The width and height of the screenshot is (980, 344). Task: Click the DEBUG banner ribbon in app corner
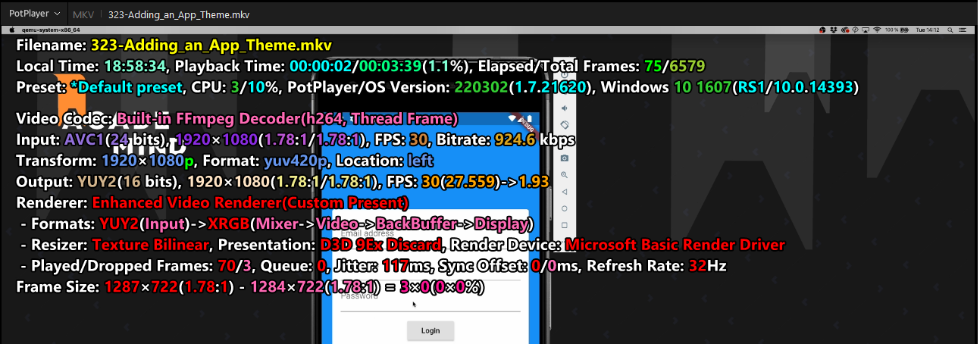[x=526, y=123]
